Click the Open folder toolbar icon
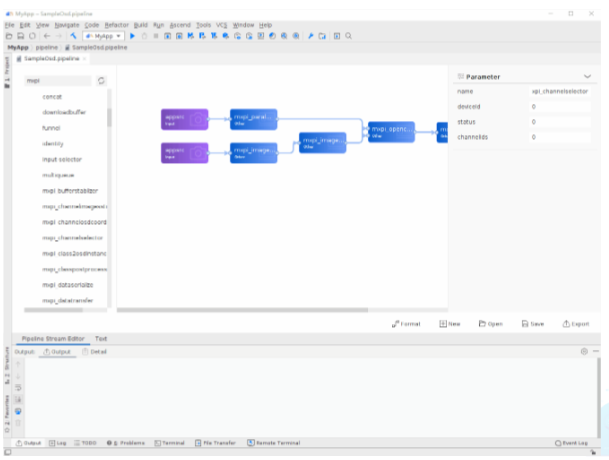The width and height of the screenshot is (609, 460). (x=9, y=36)
